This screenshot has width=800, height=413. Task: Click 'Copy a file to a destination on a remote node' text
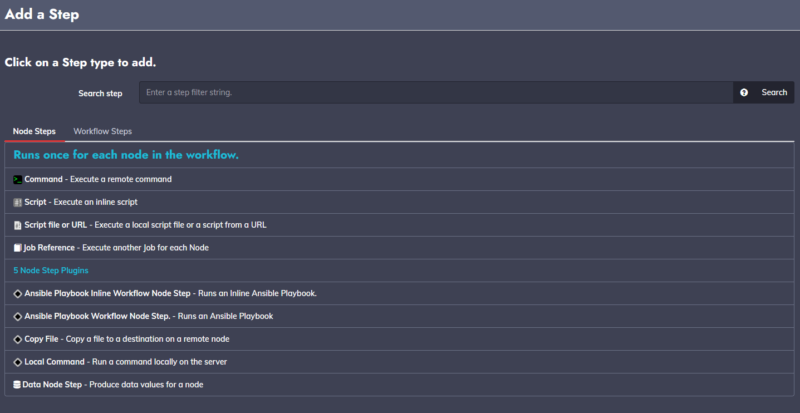point(147,339)
